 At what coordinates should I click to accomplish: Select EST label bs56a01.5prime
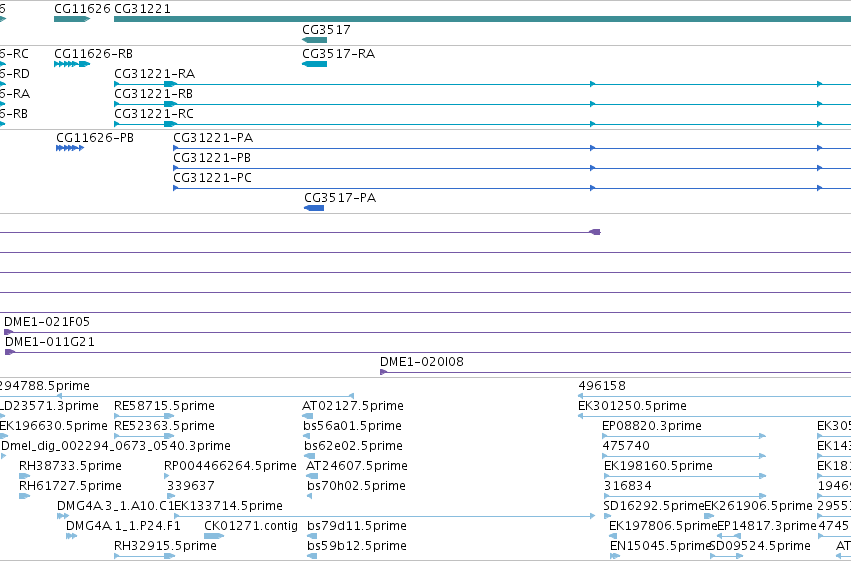[x=352, y=426]
